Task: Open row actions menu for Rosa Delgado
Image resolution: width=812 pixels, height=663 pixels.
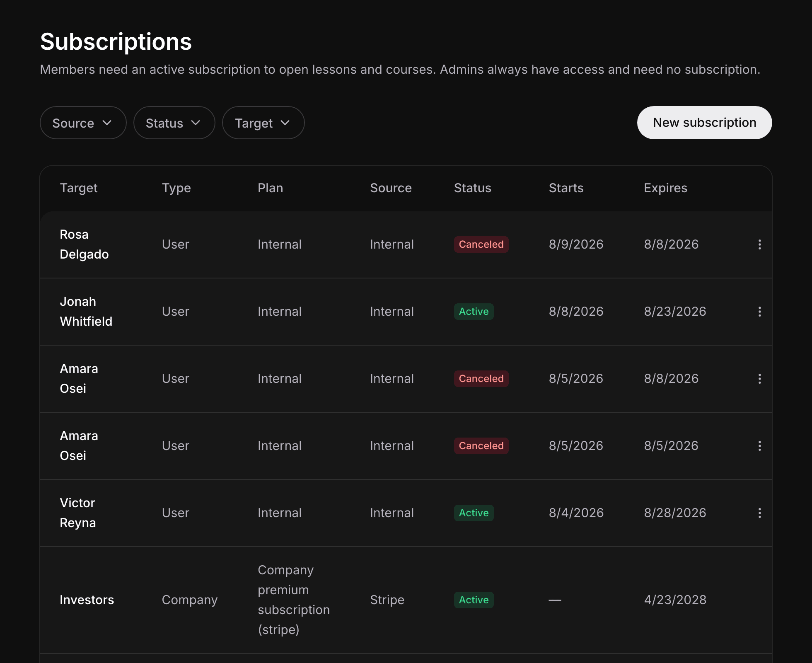Action: 759,244
